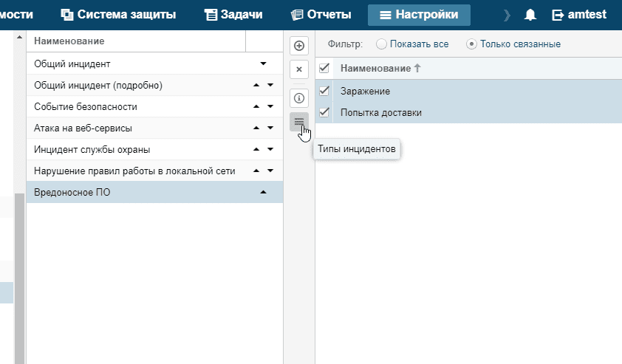Open the incident types list icon
Screen dimensions: 622x364
pyautogui.click(x=299, y=122)
